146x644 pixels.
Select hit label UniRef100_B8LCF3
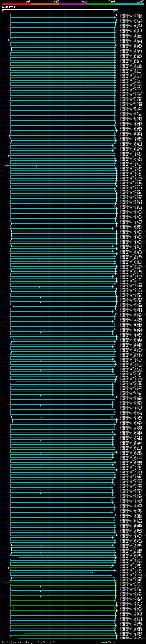[131, 339]
